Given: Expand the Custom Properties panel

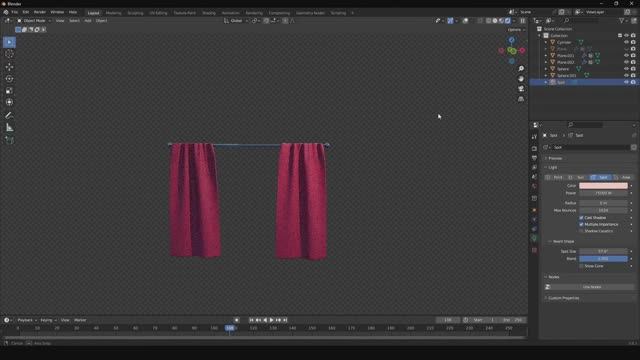Looking at the screenshot, I should tap(563, 298).
